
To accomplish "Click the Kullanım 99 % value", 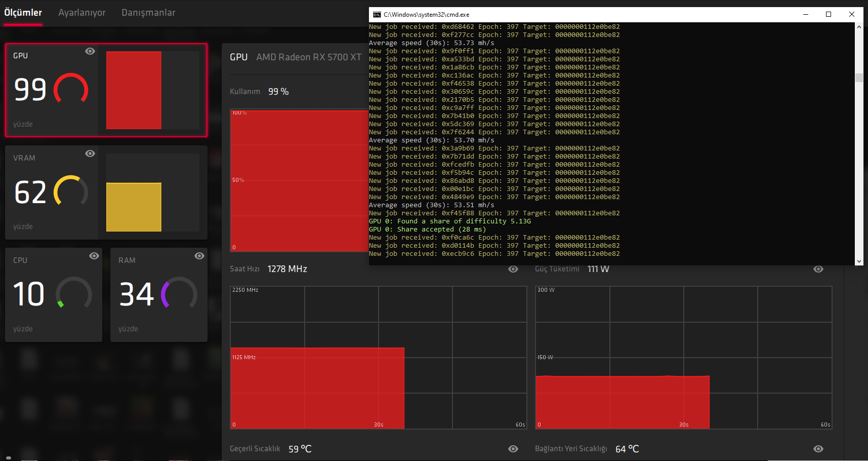I will 278,92.
